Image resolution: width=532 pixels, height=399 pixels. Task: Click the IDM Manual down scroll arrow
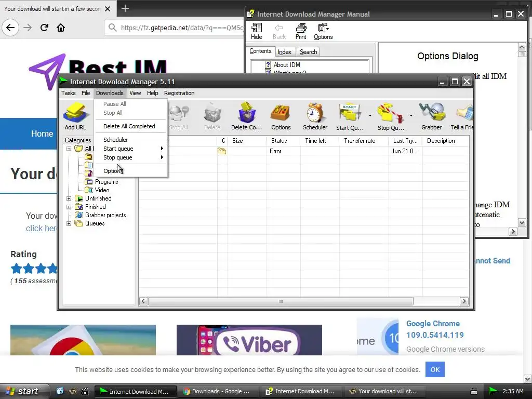click(522, 222)
